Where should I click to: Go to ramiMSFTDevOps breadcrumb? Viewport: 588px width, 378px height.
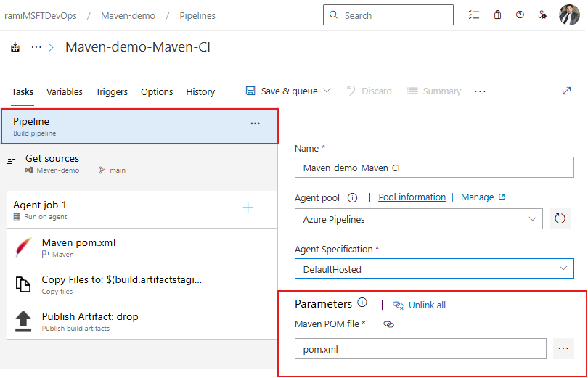pos(41,16)
